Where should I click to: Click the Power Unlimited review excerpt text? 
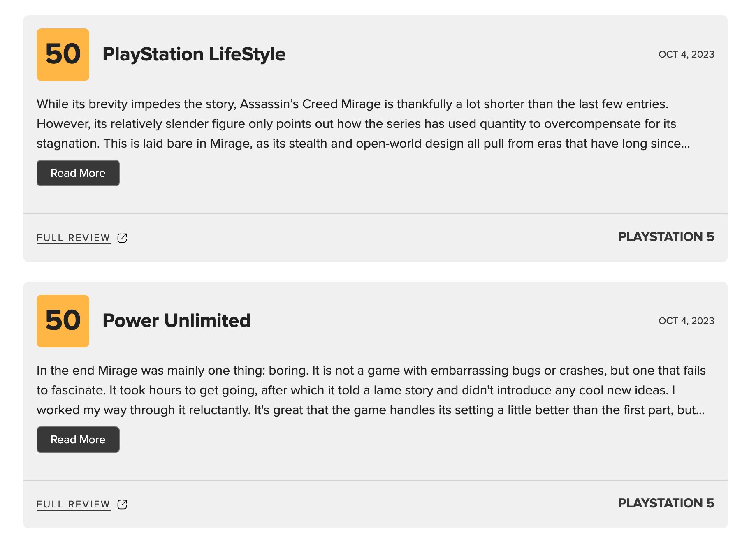[371, 390]
